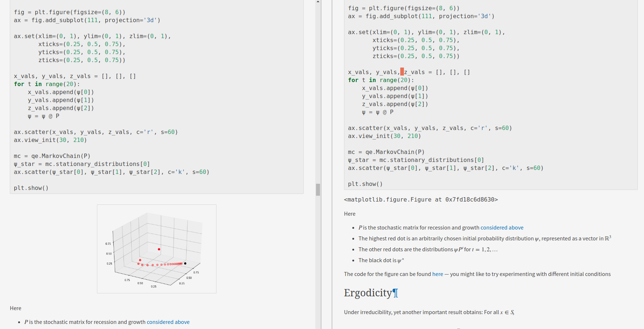Click "plt.show()" in the left pane code
The width and height of the screenshot is (644, 329).
click(x=31, y=188)
